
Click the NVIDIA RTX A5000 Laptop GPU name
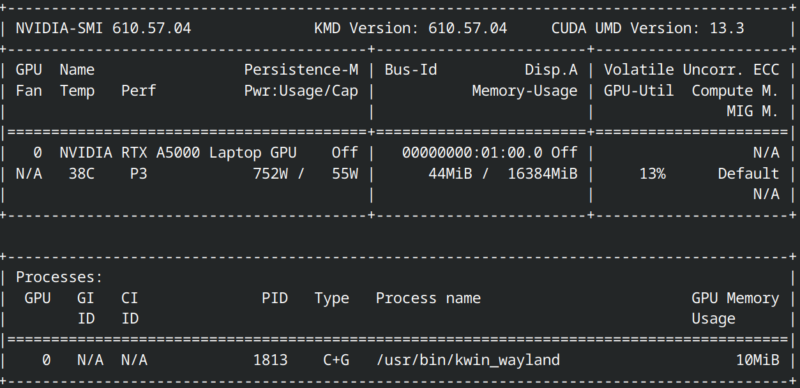(x=178, y=153)
